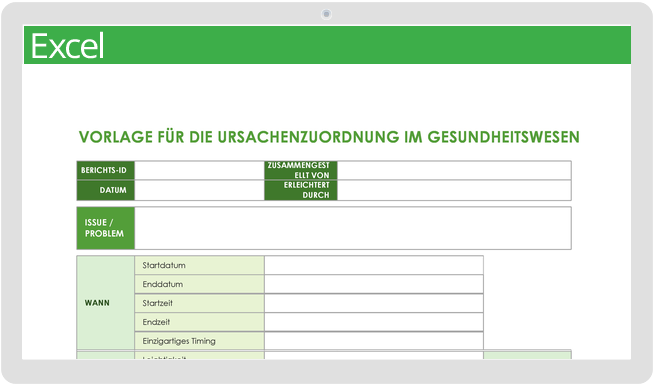The image size is (654, 385).
Task: Click the ZUSAMMENGESTELLT VON label
Action: click(x=301, y=171)
